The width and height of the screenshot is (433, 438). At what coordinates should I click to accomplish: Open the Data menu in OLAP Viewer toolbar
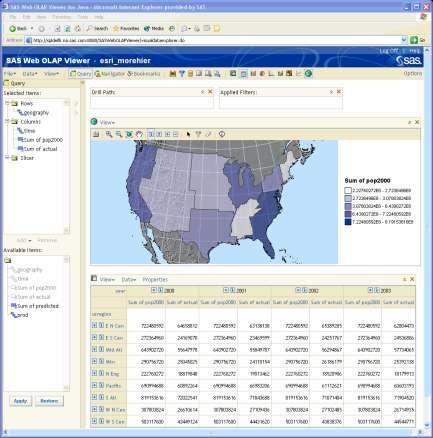[x=30, y=74]
